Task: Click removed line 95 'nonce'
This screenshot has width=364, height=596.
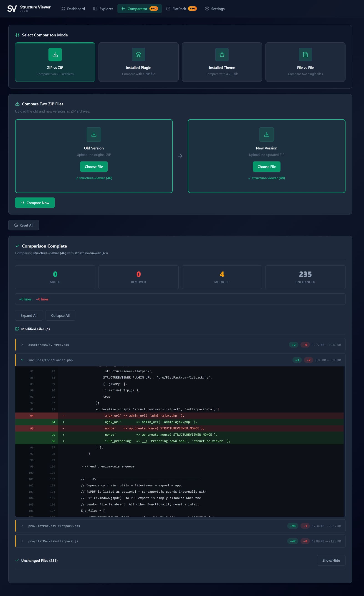Action: click(x=179, y=428)
